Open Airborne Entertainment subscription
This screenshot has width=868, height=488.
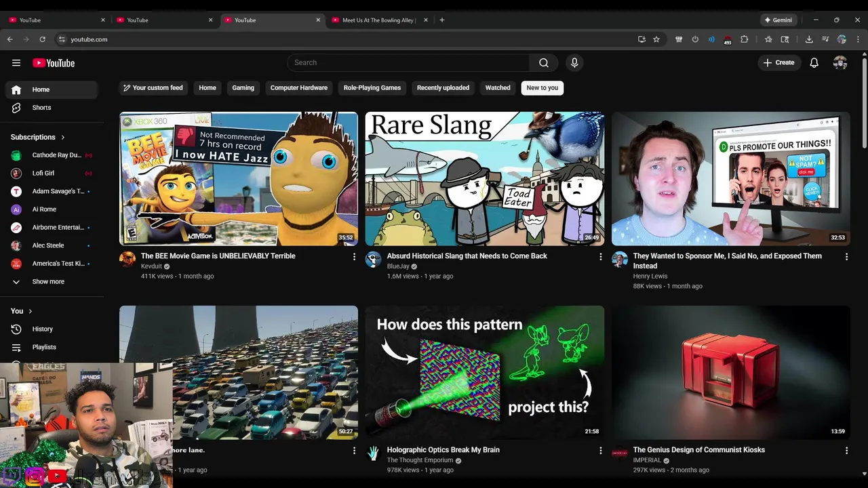click(52, 228)
